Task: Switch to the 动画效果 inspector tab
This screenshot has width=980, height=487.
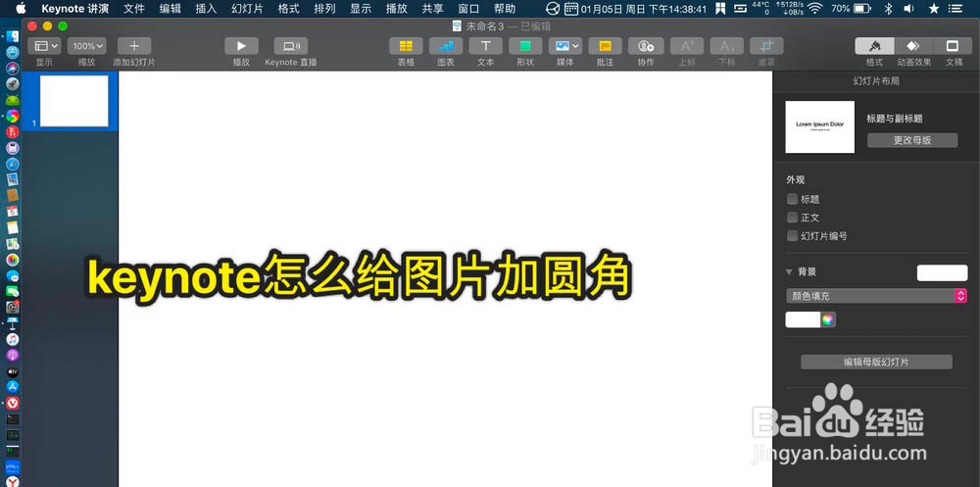Action: [913, 46]
